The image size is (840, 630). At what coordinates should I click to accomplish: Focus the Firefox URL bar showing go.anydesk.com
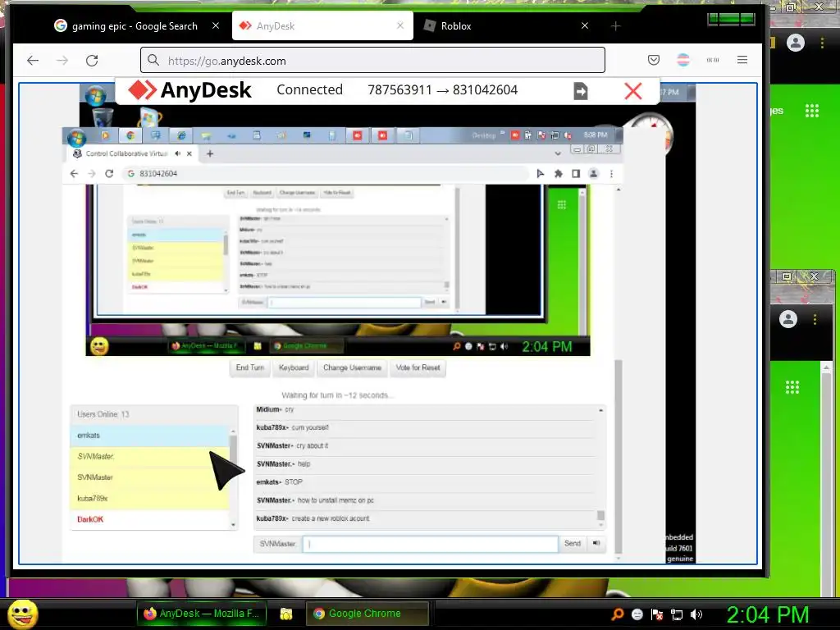373,61
